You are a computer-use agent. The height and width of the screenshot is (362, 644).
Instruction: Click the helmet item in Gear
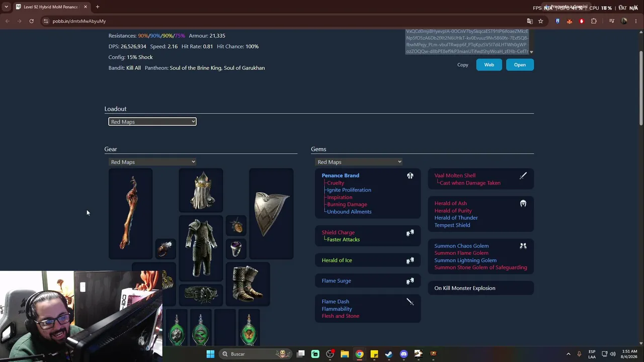201,191
